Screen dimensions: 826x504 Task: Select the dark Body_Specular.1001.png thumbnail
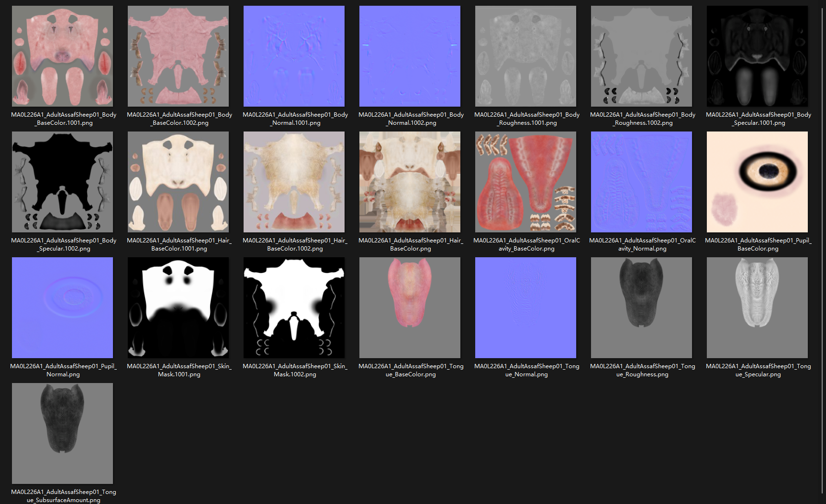[757, 56]
